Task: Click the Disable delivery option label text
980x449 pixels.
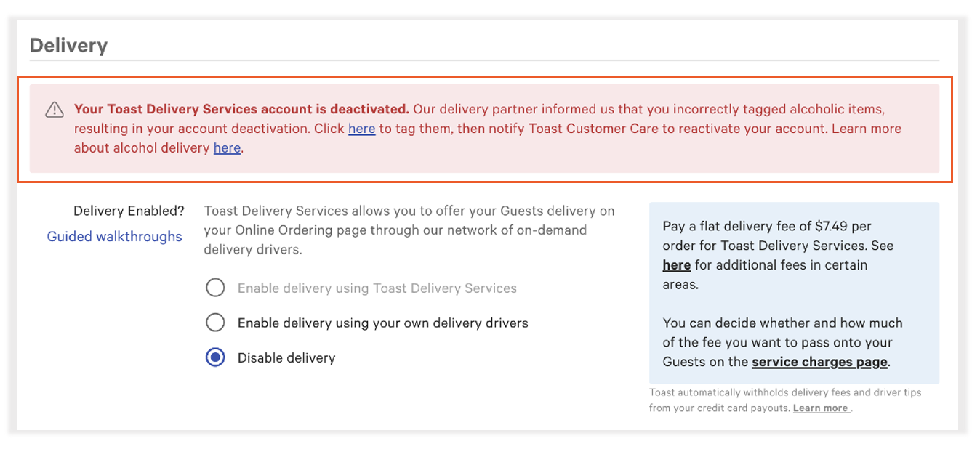Action: [286, 357]
